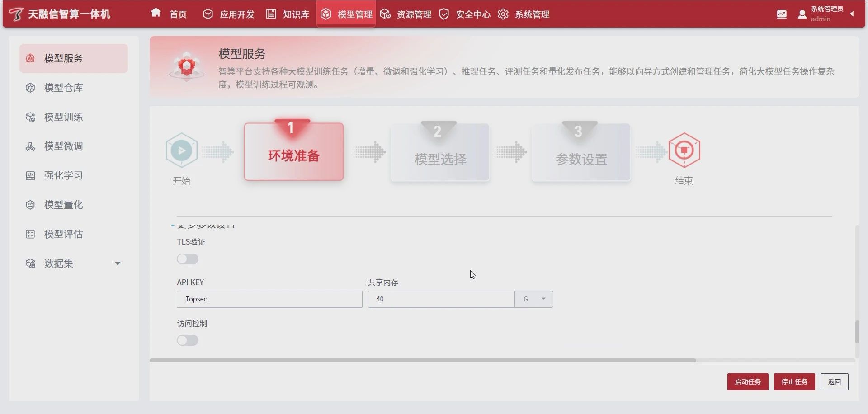This screenshot has height=414, width=868.
Task: Click the start play hexagon icon
Action: tap(182, 151)
